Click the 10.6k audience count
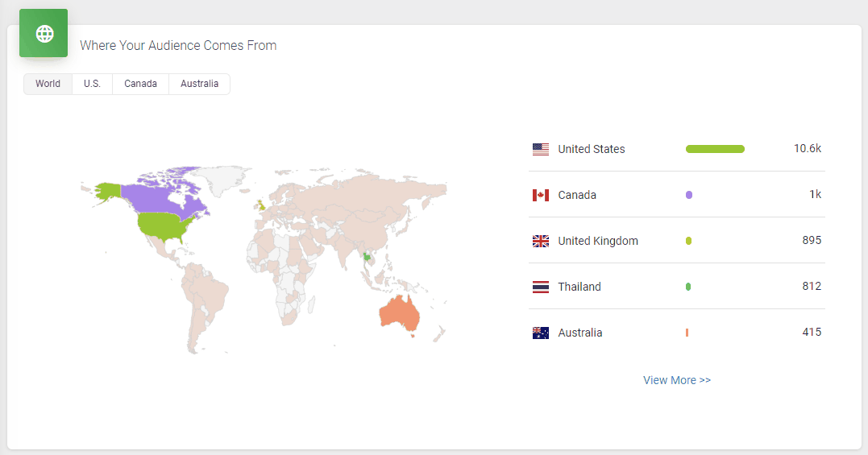 click(x=807, y=149)
